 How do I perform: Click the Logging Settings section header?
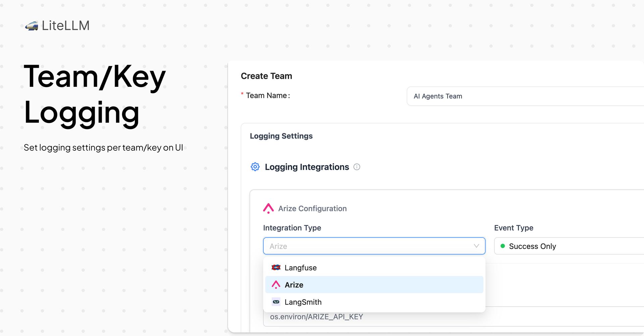(x=281, y=136)
